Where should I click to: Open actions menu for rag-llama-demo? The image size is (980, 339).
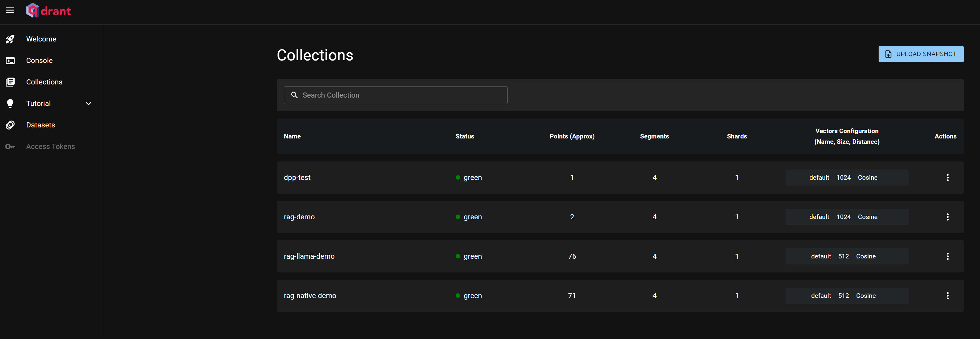point(947,256)
